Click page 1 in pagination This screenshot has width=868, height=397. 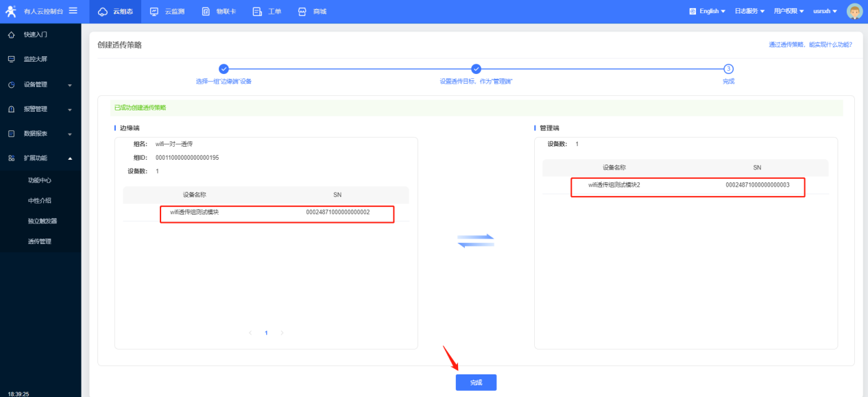click(266, 333)
